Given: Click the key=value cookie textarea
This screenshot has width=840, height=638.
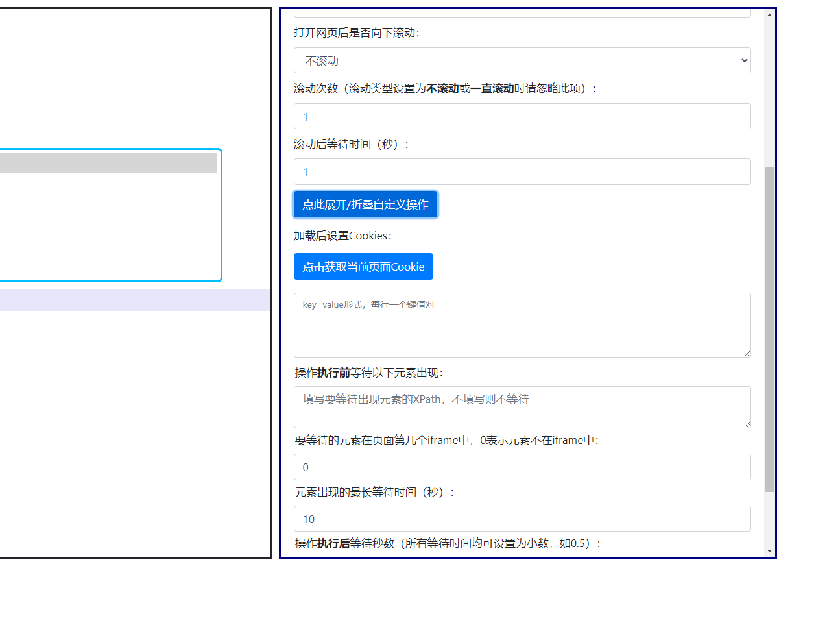Looking at the screenshot, I should click(x=522, y=325).
